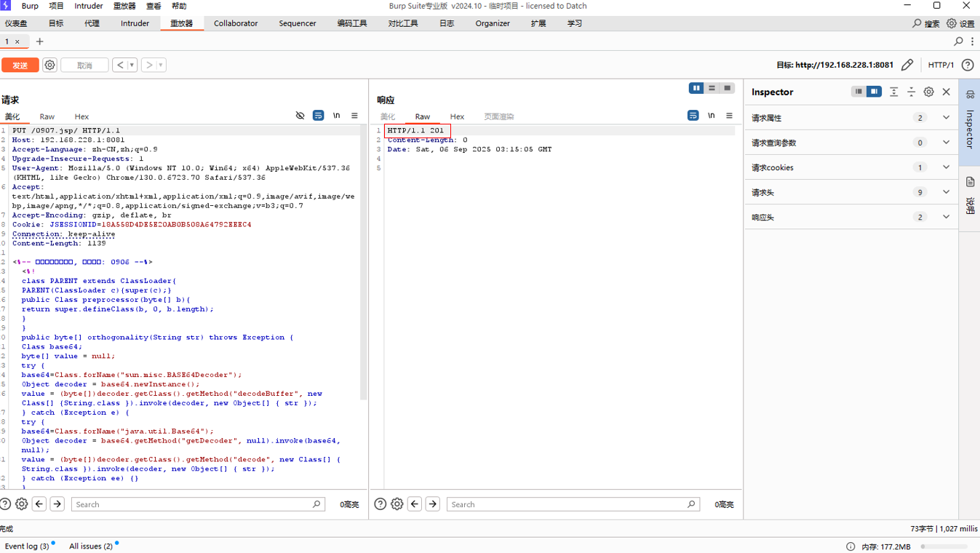Select response Hex tab
Screen dimensions: 980x553
457,116
